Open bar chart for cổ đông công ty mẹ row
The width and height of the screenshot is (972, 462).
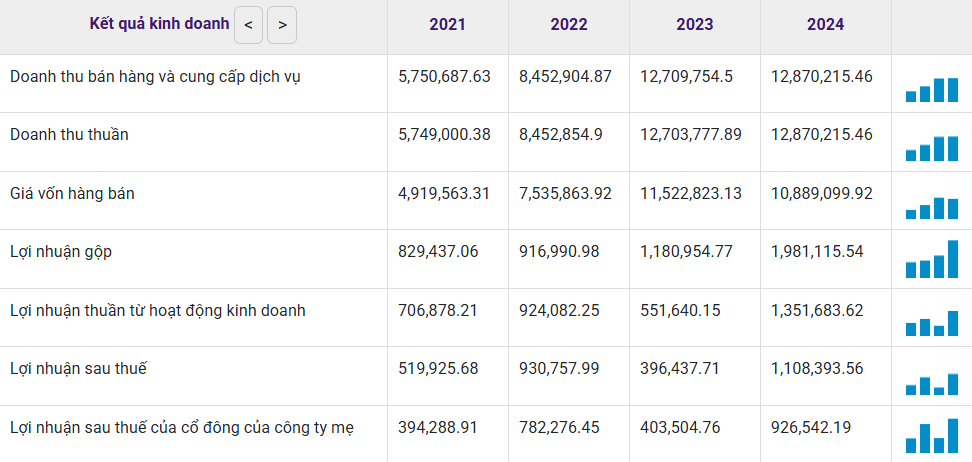point(932,435)
